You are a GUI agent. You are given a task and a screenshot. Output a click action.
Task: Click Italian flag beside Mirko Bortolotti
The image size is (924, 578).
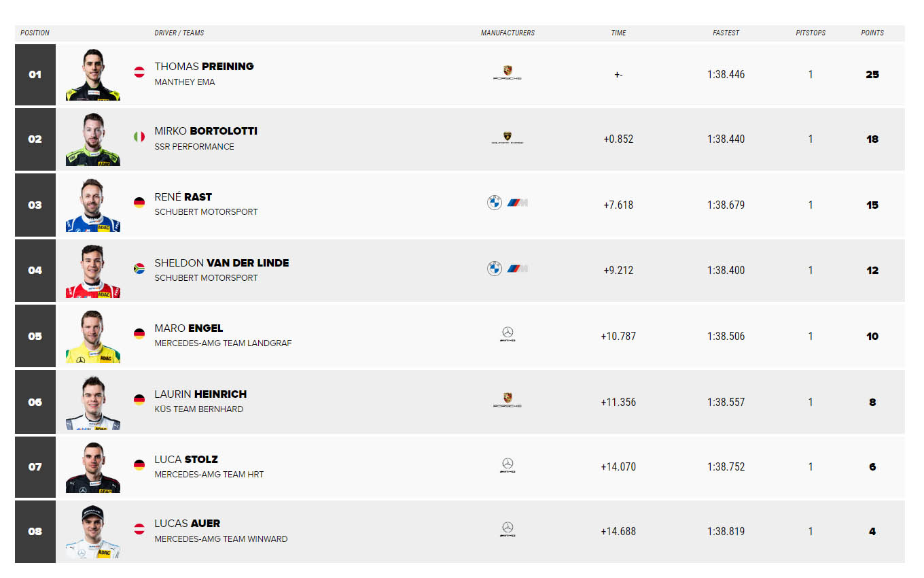tap(139, 137)
